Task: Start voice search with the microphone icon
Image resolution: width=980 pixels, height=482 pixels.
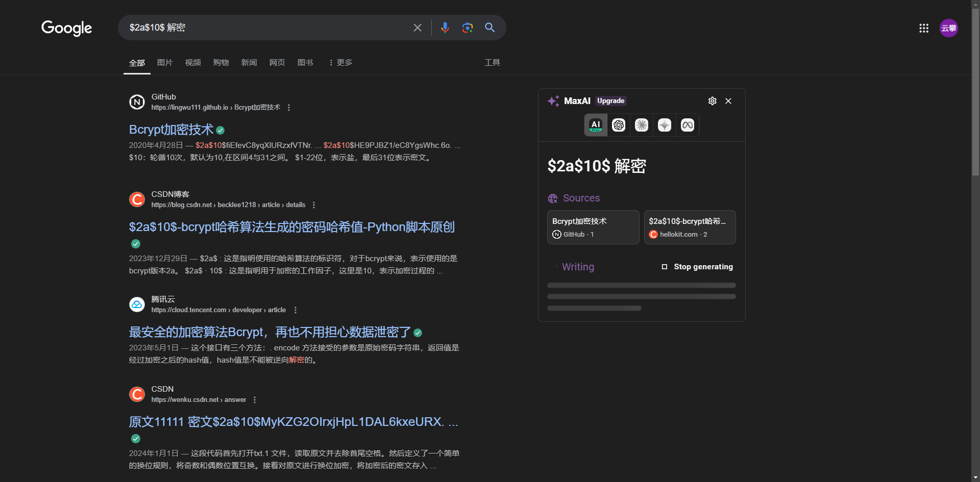Action: tap(445, 28)
